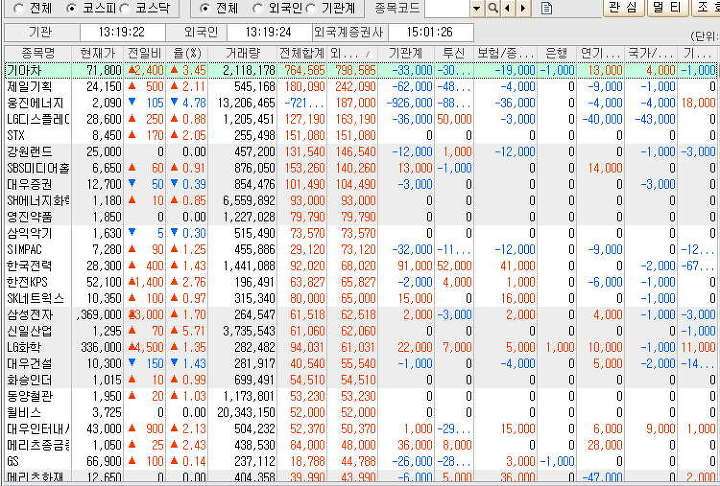
Task: Sort by the 거래량 column header
Action: [242, 53]
